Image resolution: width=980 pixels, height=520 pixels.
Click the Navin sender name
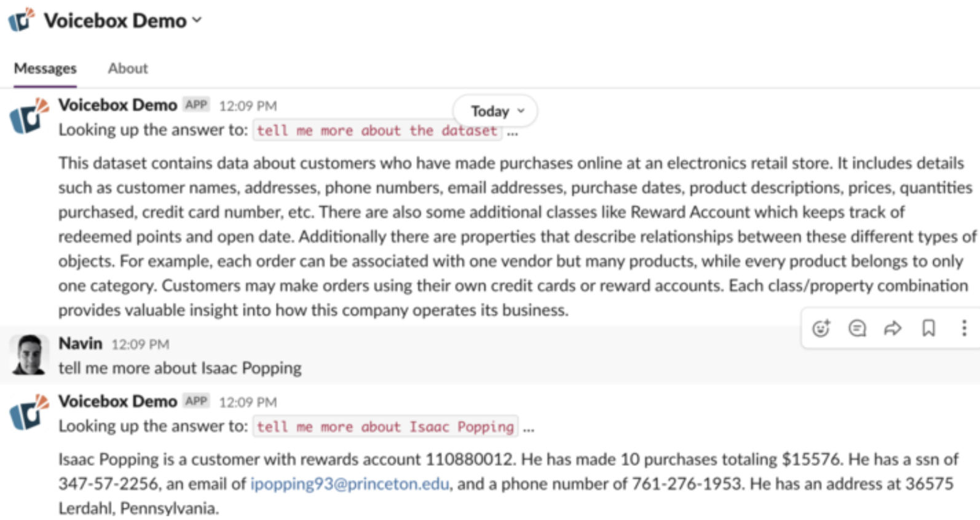[x=80, y=343]
